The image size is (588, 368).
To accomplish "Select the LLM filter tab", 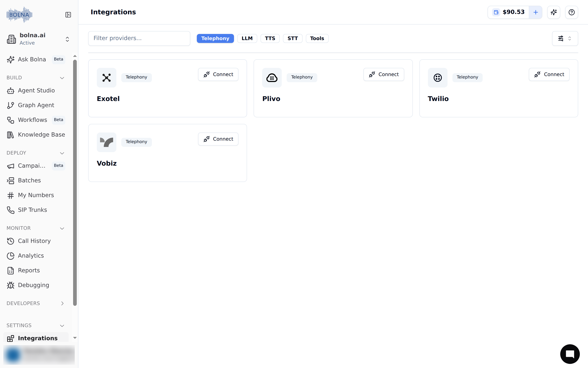I will tap(247, 38).
